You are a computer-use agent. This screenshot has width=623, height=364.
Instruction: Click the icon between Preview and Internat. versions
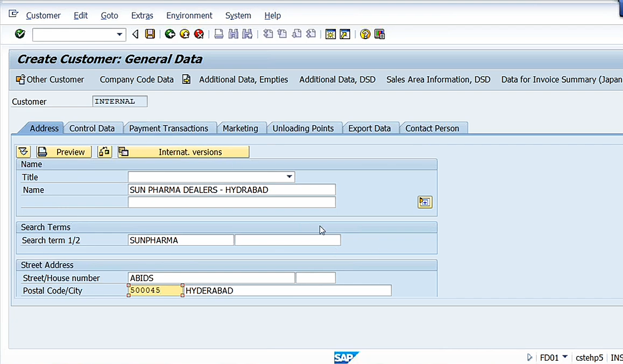click(104, 152)
